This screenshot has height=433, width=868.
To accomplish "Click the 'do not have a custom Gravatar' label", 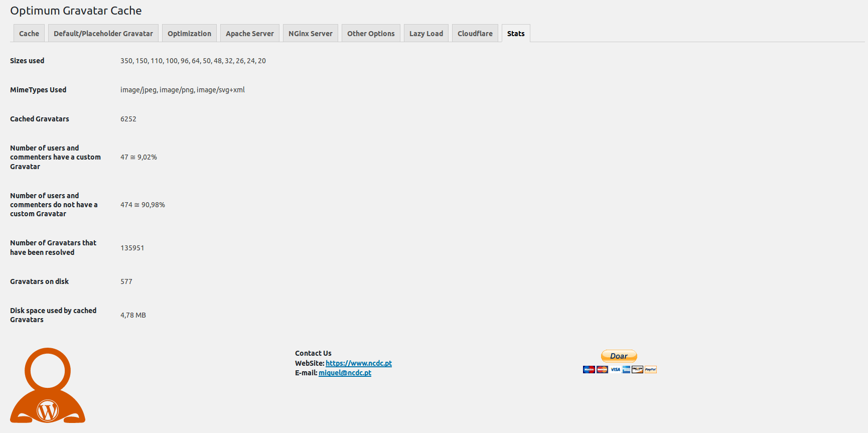I will point(54,205).
